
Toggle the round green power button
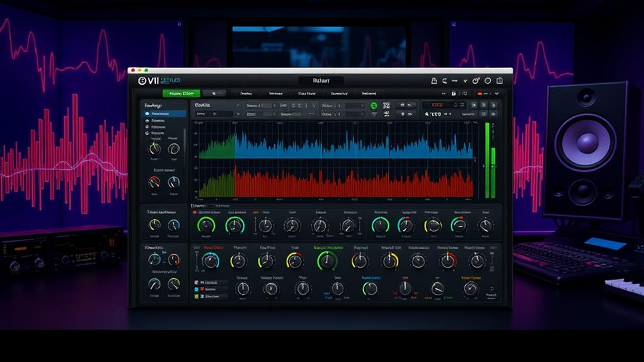click(x=374, y=106)
